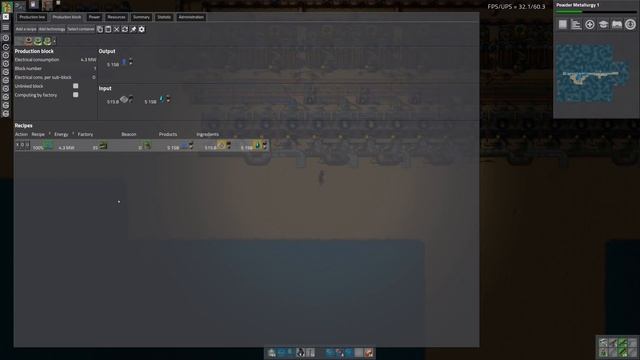Click the Add a recipe button
This screenshot has width=640, height=360.
[x=26, y=29]
